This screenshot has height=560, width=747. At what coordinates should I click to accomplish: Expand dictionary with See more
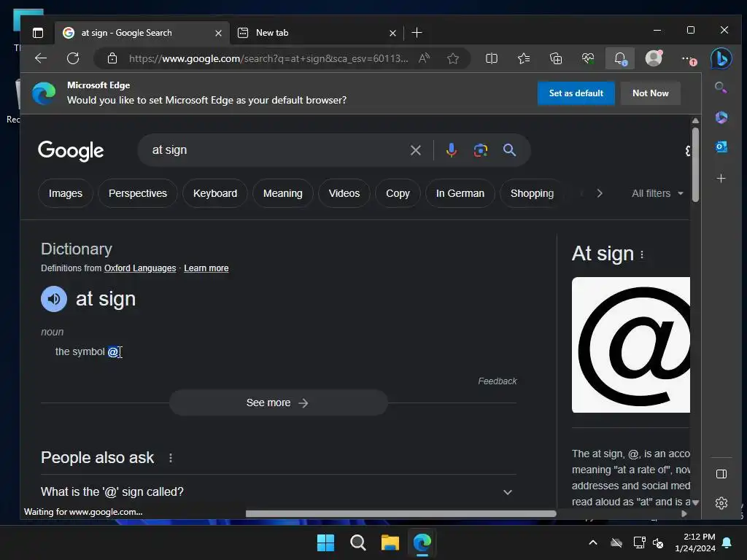point(278,402)
